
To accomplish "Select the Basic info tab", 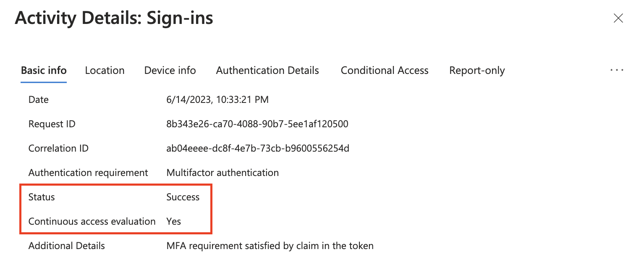I will [x=43, y=70].
